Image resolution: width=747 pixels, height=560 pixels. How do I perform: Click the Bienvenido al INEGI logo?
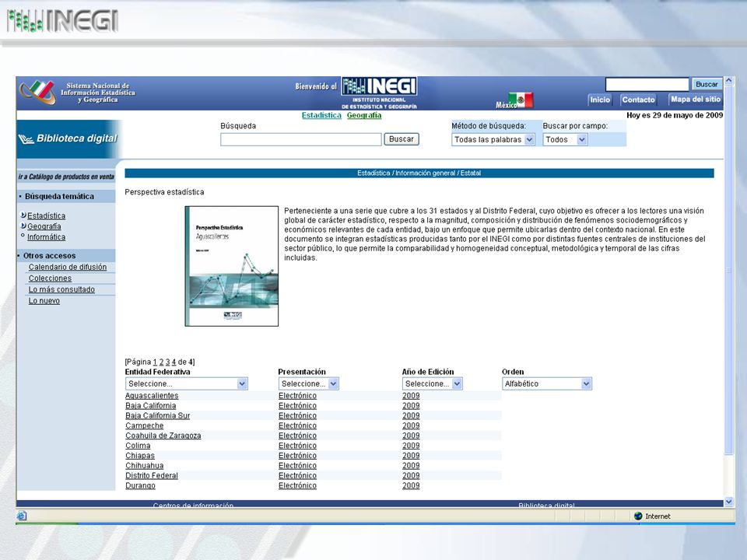[379, 93]
